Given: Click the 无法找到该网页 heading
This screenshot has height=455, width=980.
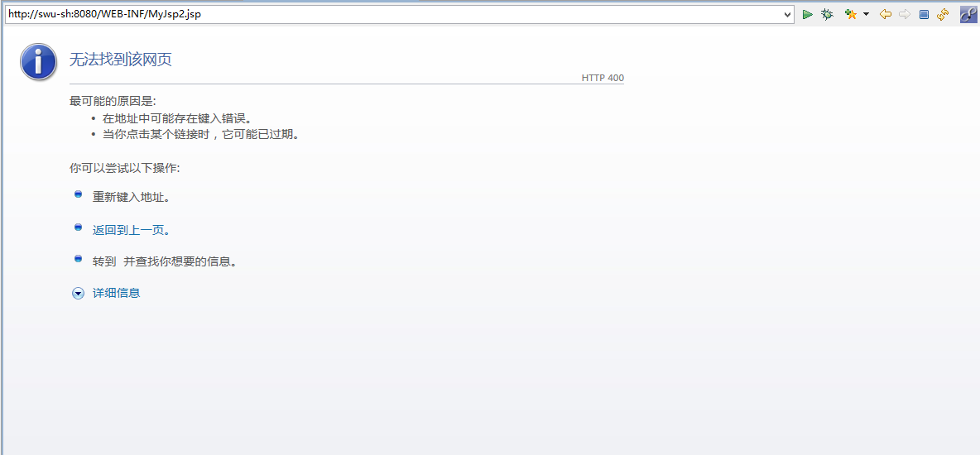Looking at the screenshot, I should 120,60.
